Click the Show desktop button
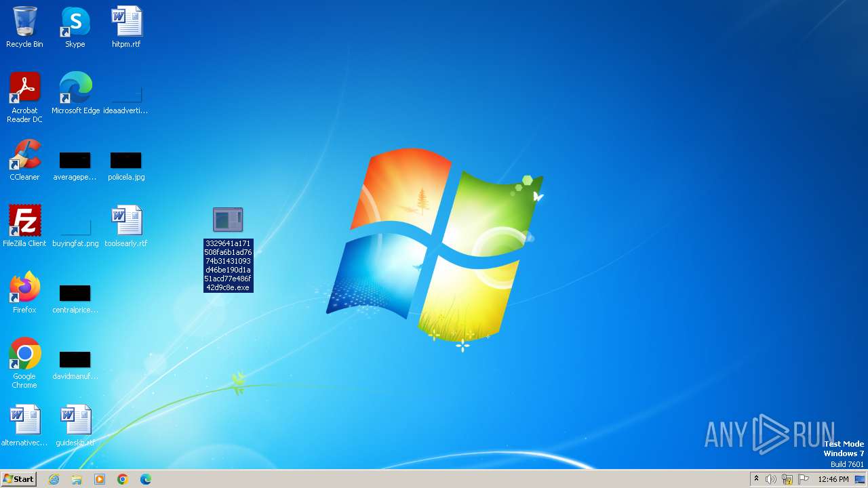 pyautogui.click(x=861, y=479)
